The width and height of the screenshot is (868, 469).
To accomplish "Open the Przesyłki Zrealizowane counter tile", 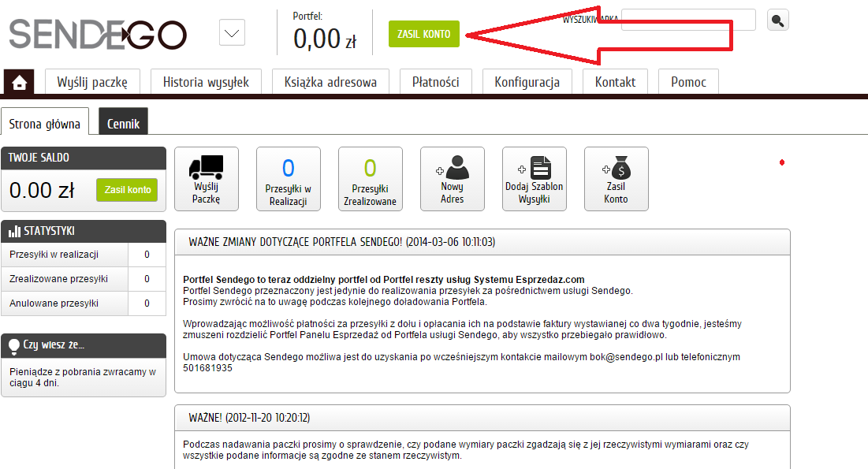I will [371, 179].
